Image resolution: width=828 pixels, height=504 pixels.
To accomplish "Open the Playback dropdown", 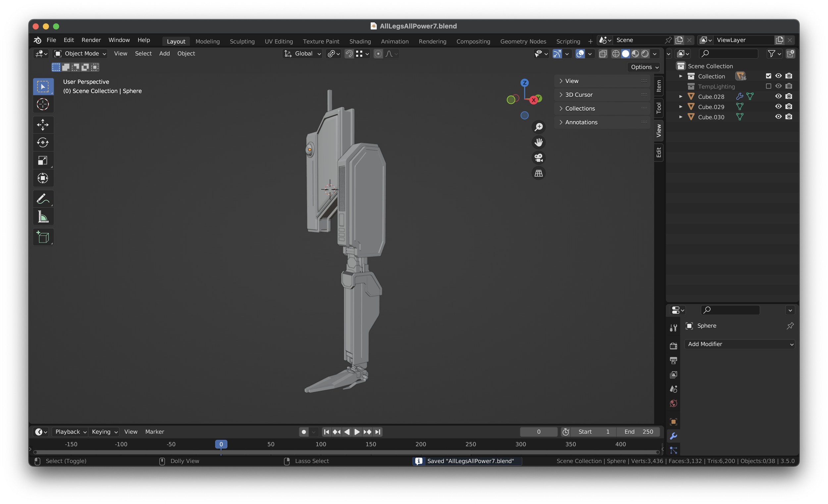I will click(70, 432).
